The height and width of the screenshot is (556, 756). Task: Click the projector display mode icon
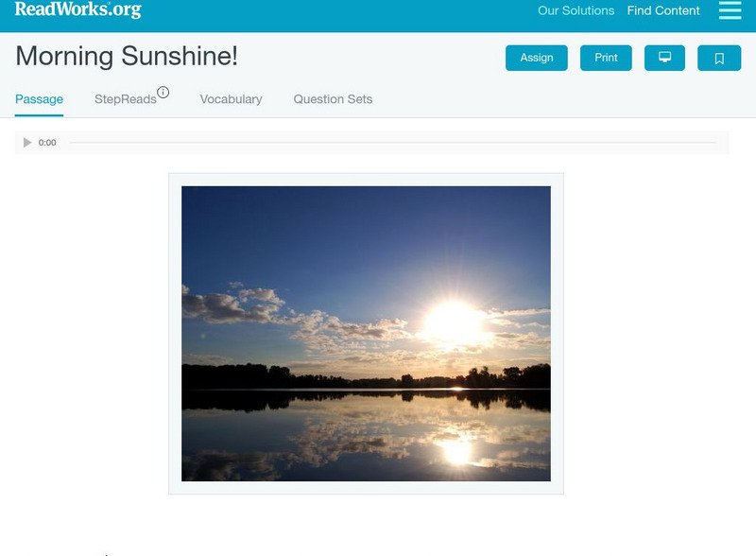click(x=664, y=58)
